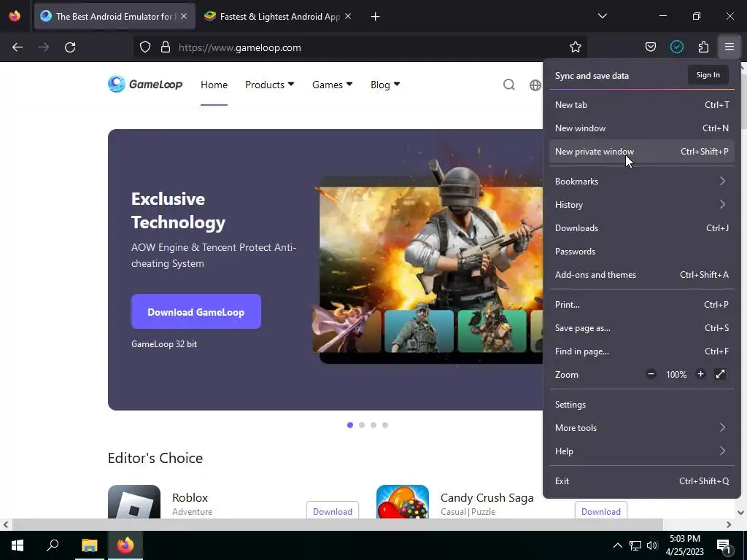Select New window menu item
Screen dimensions: 747x560
(x=642, y=128)
